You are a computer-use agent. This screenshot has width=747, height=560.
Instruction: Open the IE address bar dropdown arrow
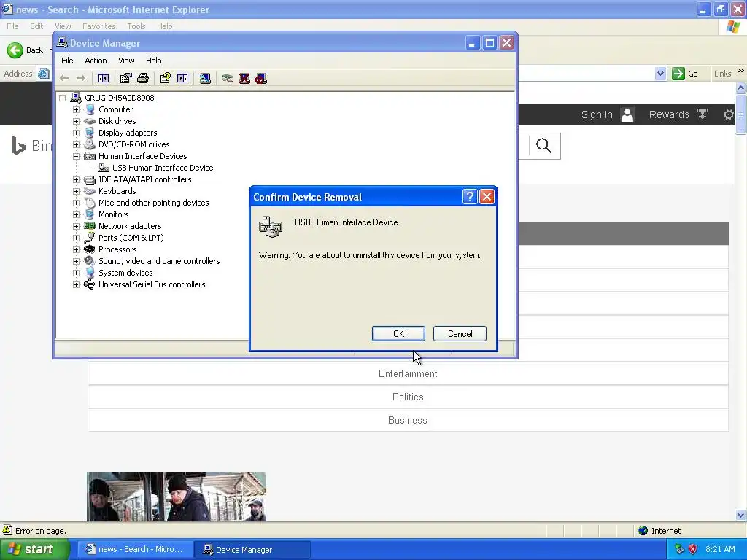coord(660,74)
